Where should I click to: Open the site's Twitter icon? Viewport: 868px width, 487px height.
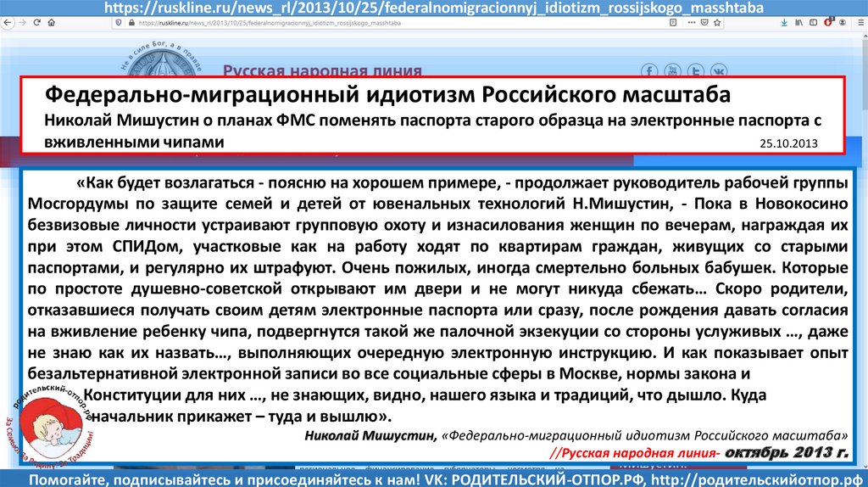[x=696, y=70]
